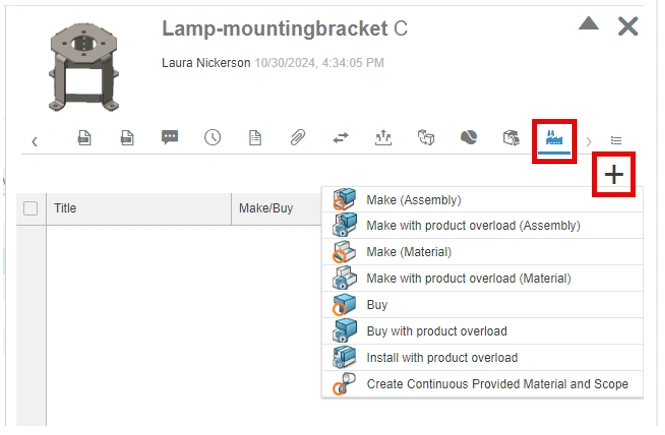
Task: Select Install with product overload option
Action: click(x=442, y=357)
